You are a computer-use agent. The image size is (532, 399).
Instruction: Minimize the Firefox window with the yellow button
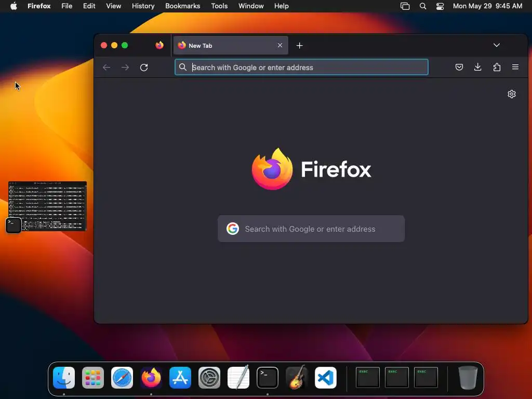(x=114, y=45)
